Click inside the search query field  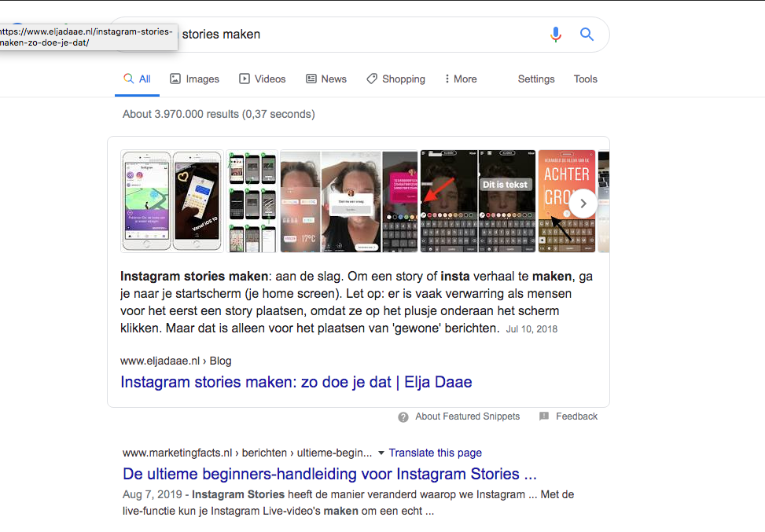[361, 35]
